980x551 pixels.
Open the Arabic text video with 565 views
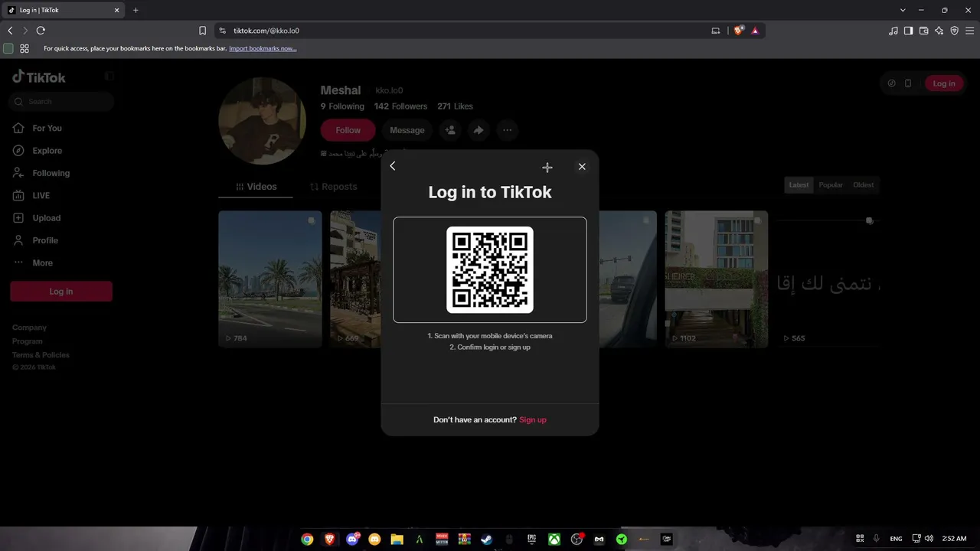(828, 279)
